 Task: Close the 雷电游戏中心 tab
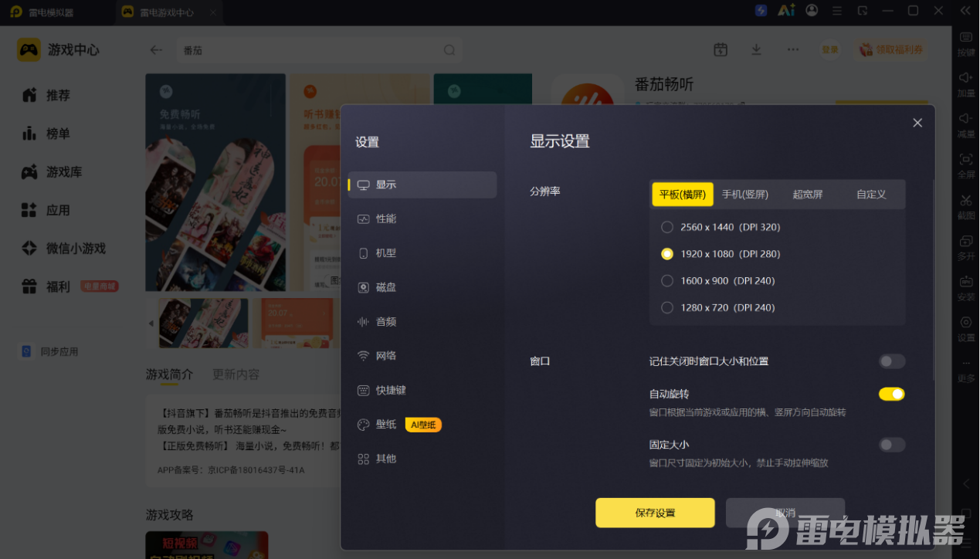pyautogui.click(x=214, y=12)
